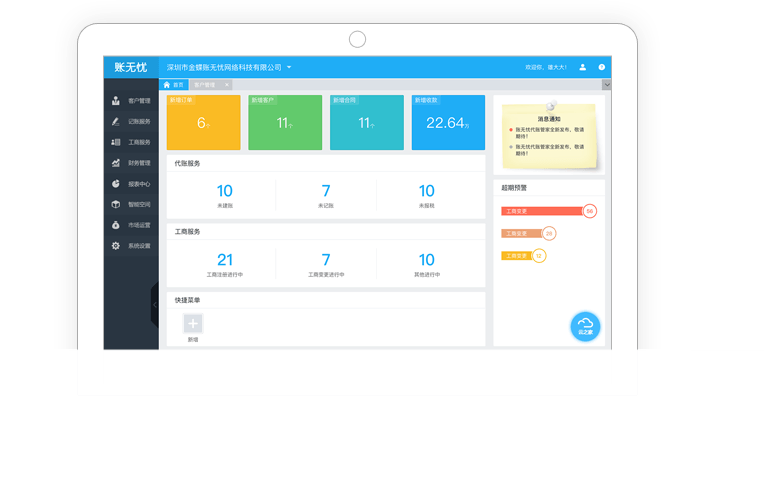Open 工商服务 from the sidebar
Screen dimensions: 764x490
138,142
